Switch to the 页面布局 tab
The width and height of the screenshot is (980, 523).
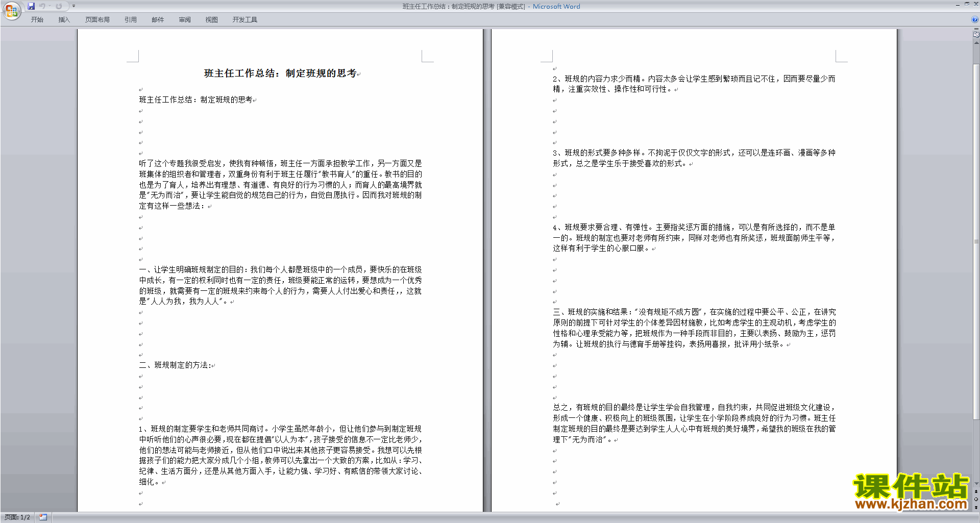97,20
